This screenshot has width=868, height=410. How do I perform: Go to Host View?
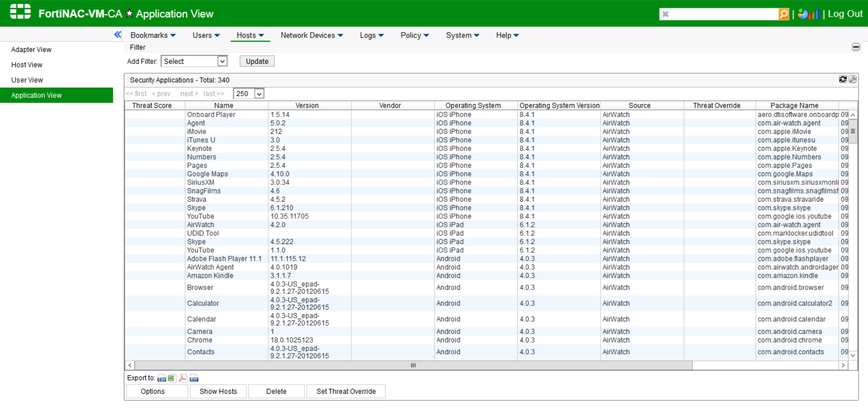[x=27, y=65]
